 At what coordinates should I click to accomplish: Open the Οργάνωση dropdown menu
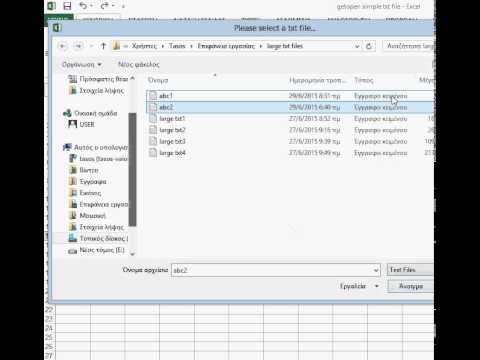[82, 64]
